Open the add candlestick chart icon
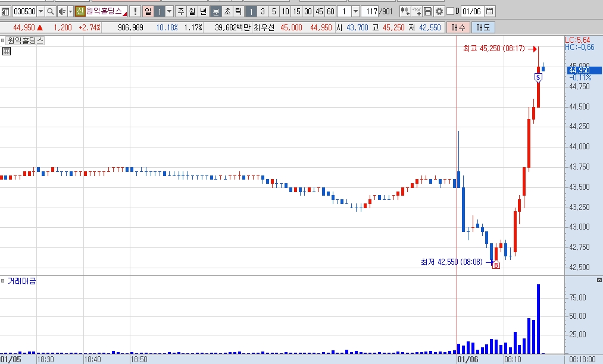Image resolution: width=603 pixels, height=364 pixels. click(x=405, y=11)
